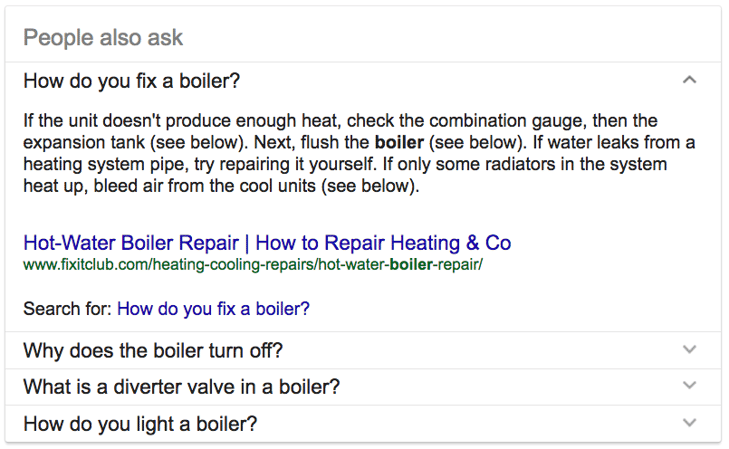The height and width of the screenshot is (449, 729).
Task: Follow the "Search for" blue query link
Action: [x=213, y=309]
